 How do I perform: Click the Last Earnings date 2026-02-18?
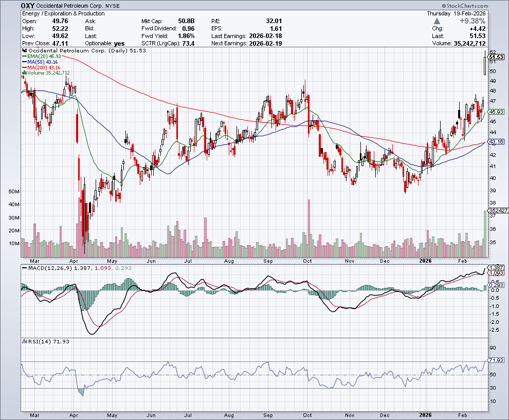[265, 36]
